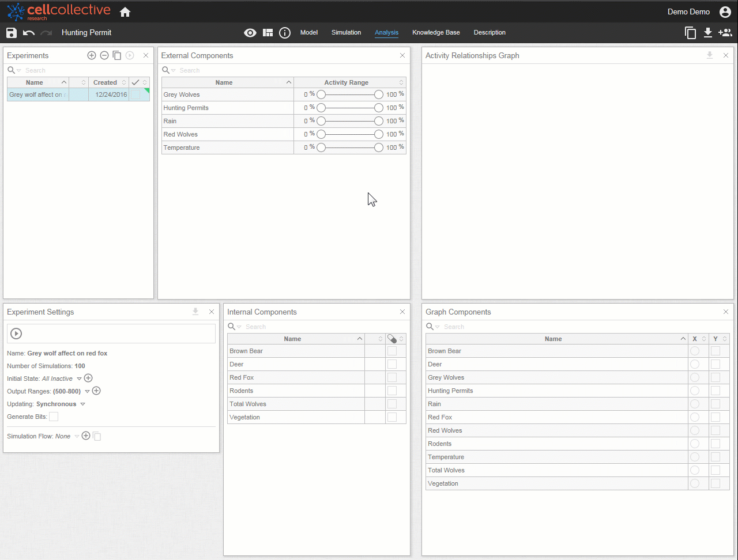Run the experiment in Experiment Settings
738x560 pixels.
(16, 334)
